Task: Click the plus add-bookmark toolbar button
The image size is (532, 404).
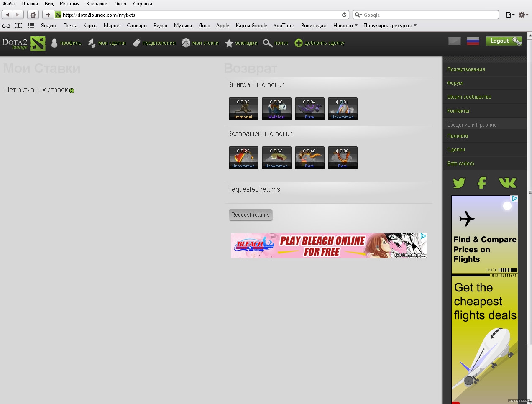Action: [x=48, y=15]
